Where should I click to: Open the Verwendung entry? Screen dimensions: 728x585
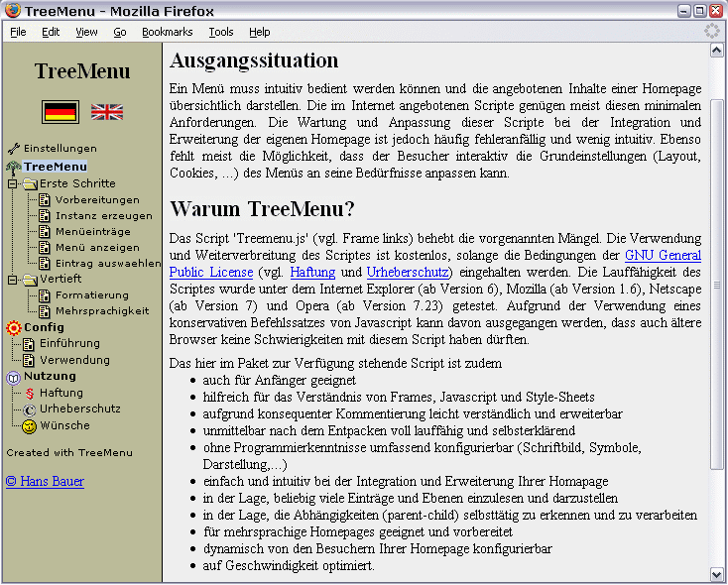(x=74, y=360)
